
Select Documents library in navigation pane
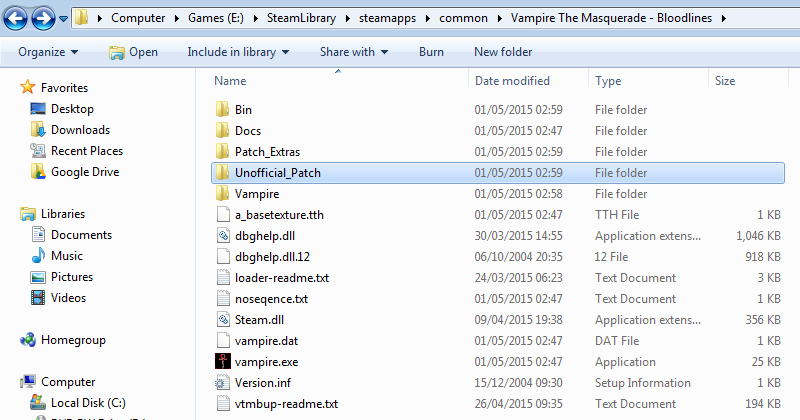(x=81, y=235)
